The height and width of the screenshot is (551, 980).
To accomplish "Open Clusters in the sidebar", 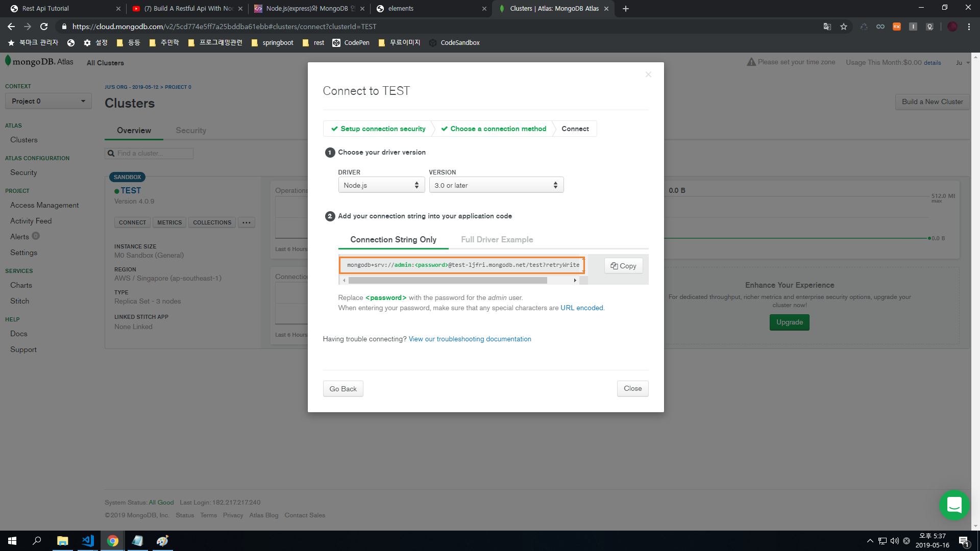I will 24,140.
